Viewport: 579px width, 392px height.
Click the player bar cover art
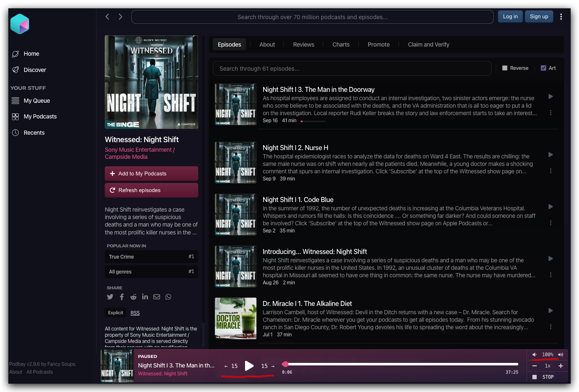pyautogui.click(x=117, y=366)
